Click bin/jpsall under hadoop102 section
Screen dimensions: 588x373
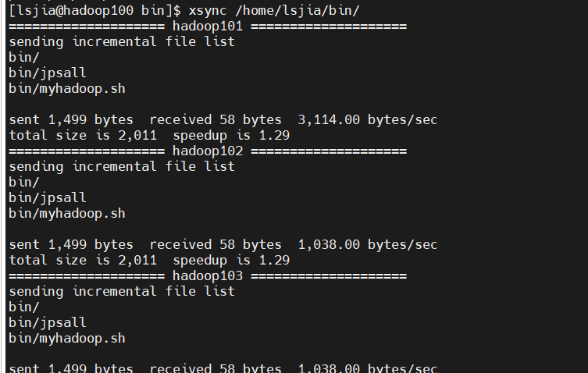[x=48, y=197]
